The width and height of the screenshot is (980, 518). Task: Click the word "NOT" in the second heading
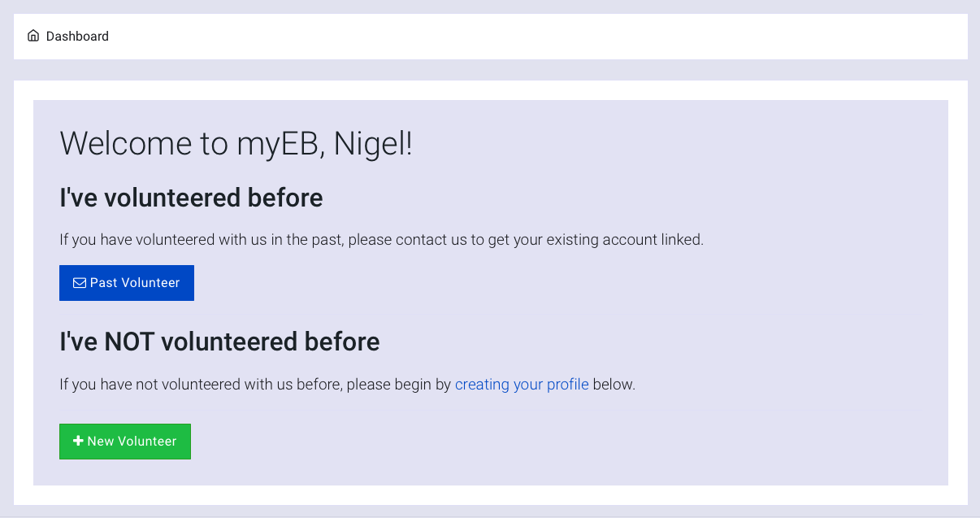pos(129,342)
